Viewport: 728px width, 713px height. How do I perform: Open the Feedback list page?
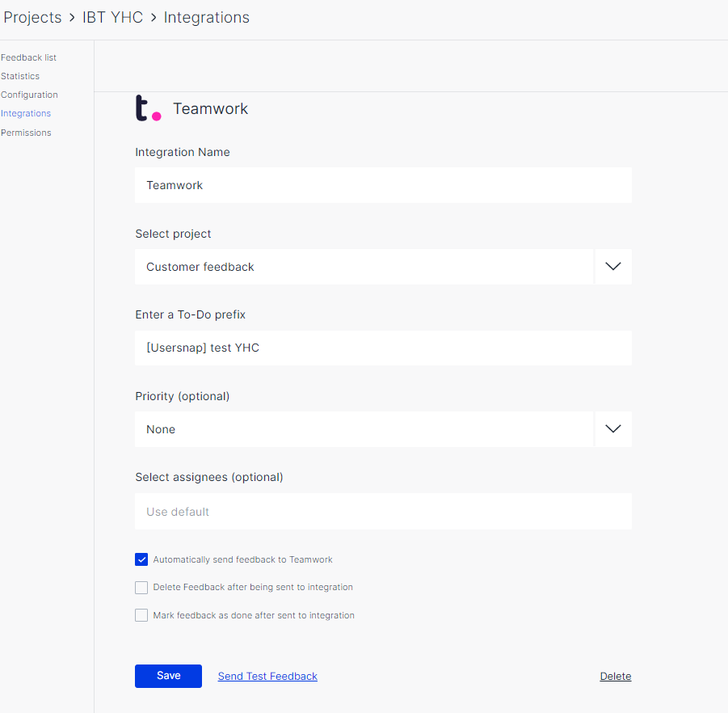28,57
